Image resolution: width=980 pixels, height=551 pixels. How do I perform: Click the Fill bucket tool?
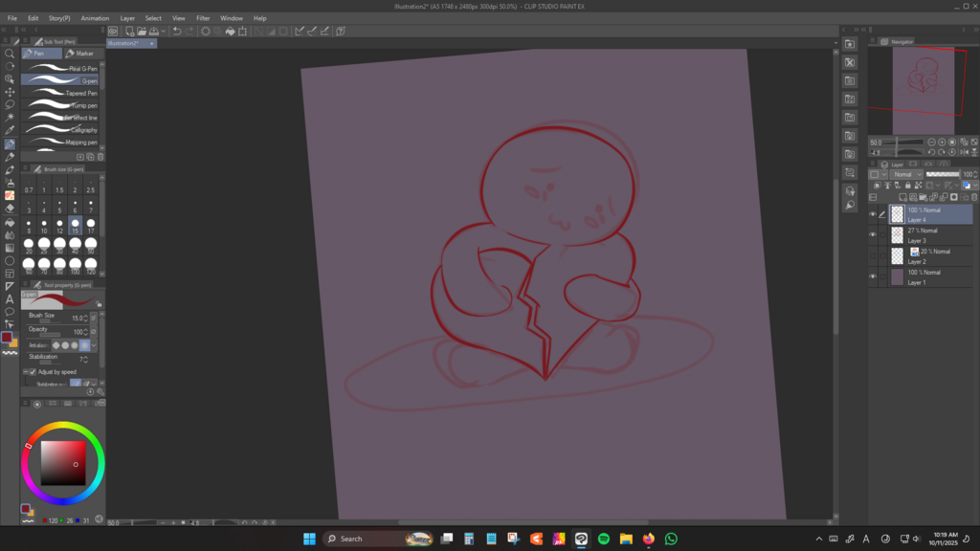(10, 222)
